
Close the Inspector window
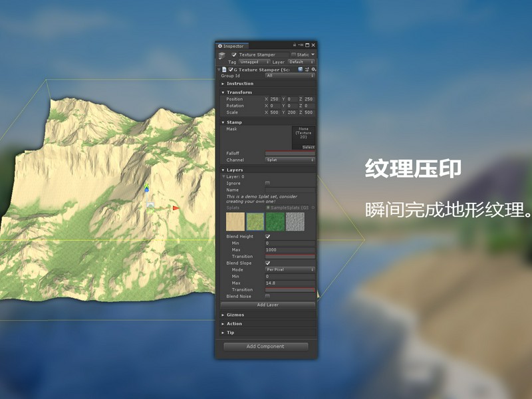point(313,45)
